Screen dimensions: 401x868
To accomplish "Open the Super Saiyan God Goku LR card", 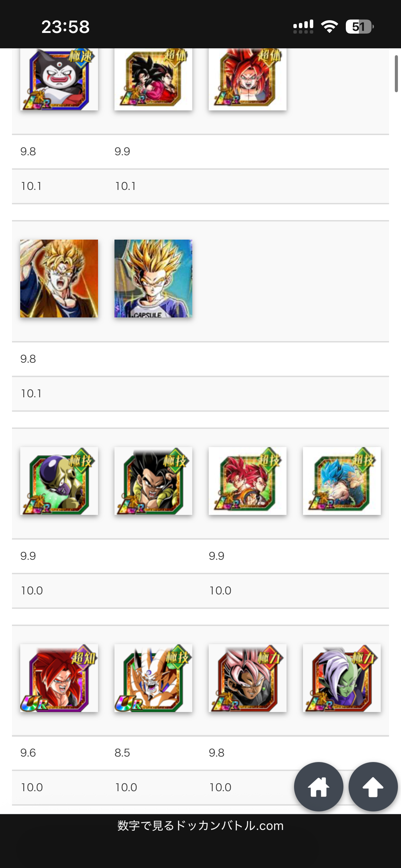I will click(x=247, y=481).
